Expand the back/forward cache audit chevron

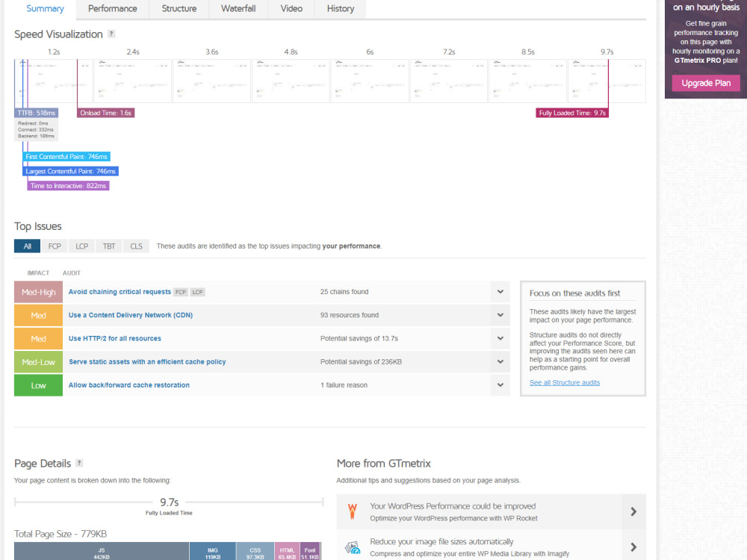click(500, 385)
